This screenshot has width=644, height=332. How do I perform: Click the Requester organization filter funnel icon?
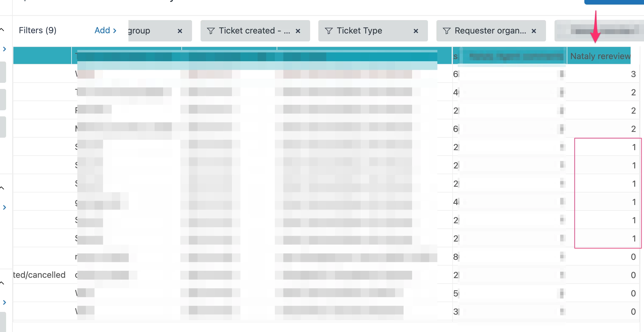click(x=446, y=31)
